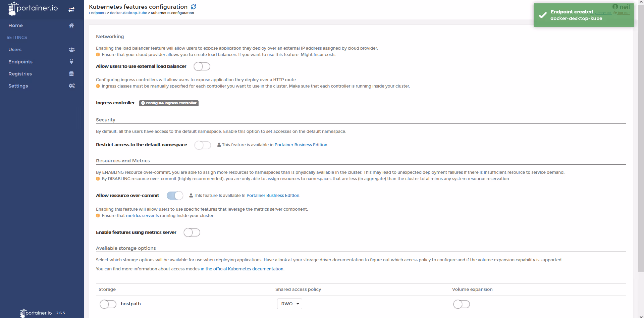Image resolution: width=644 pixels, height=318 pixels.
Task: Toggle hostpath volume expansion switch
Action: tap(462, 304)
